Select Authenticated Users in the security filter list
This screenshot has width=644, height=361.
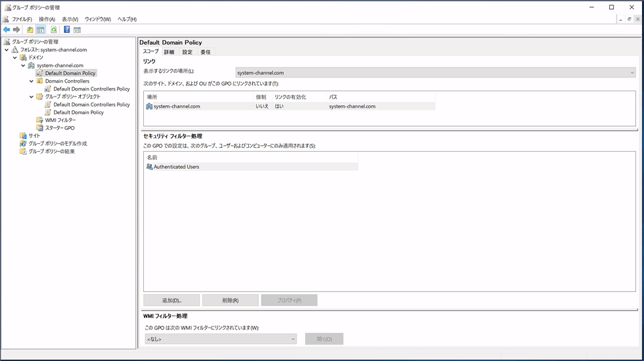[176, 167]
